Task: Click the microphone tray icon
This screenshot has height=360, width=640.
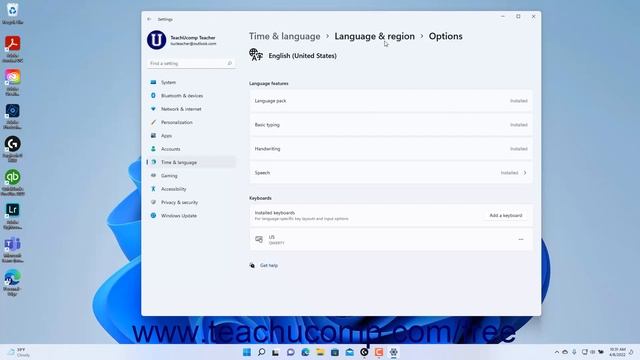Action: [x=574, y=352]
